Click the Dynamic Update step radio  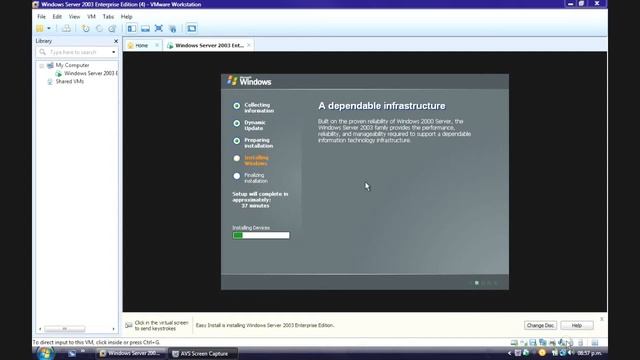pos(237,123)
